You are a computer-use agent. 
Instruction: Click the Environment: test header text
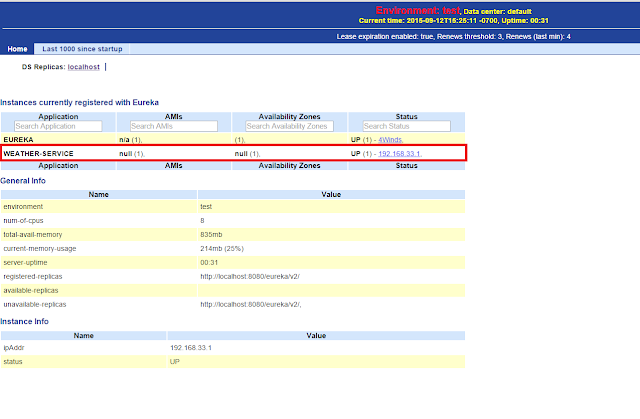pos(418,11)
